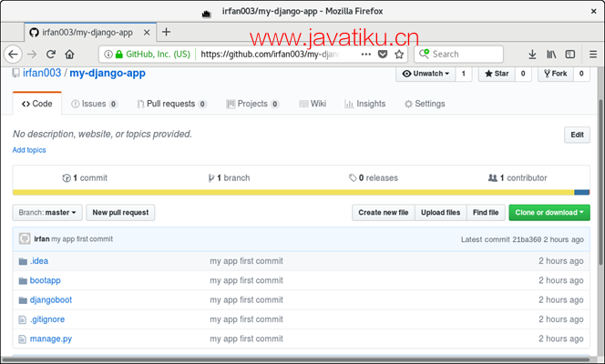Click the irfan avatar in the commit row
This screenshot has height=364, width=605.
tap(25, 238)
